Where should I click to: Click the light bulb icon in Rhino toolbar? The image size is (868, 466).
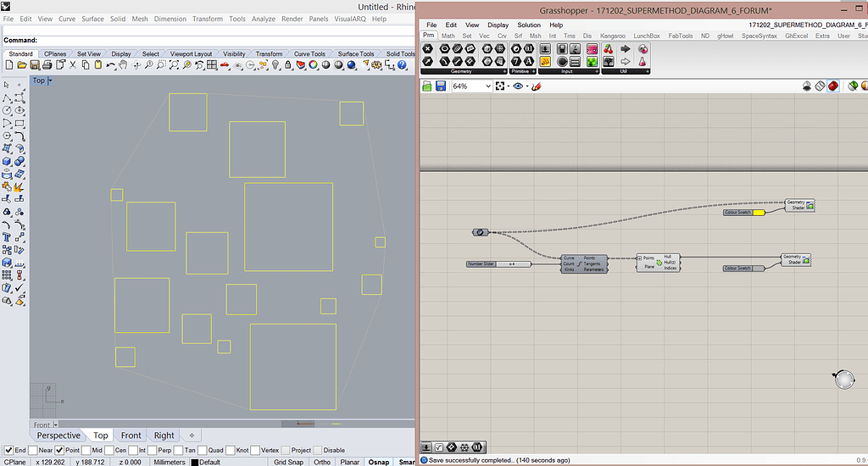pos(275,65)
